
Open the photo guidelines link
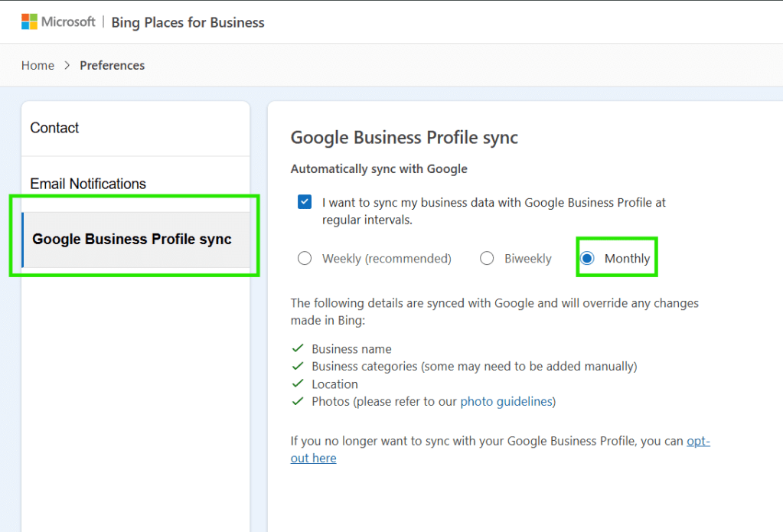505,401
